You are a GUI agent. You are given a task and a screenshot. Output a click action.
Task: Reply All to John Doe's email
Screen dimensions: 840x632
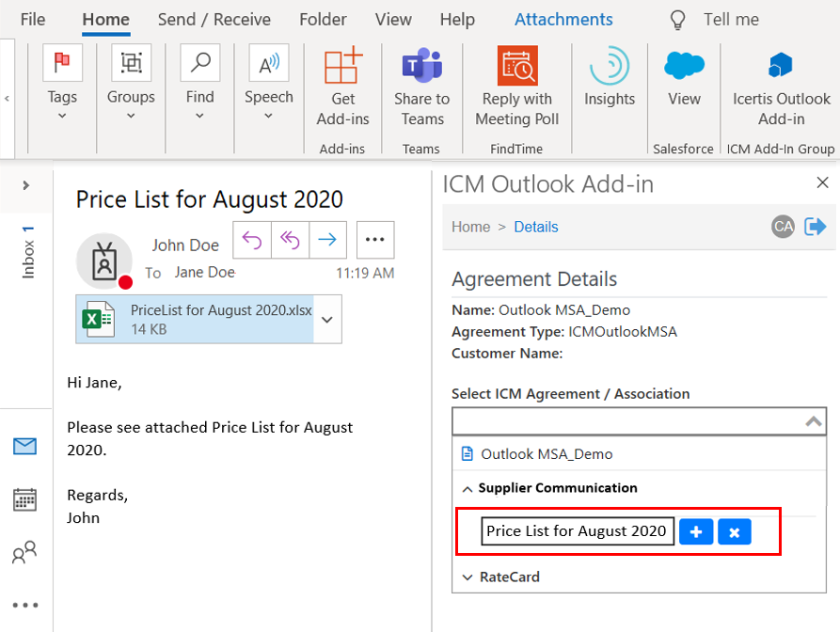pyautogui.click(x=290, y=240)
